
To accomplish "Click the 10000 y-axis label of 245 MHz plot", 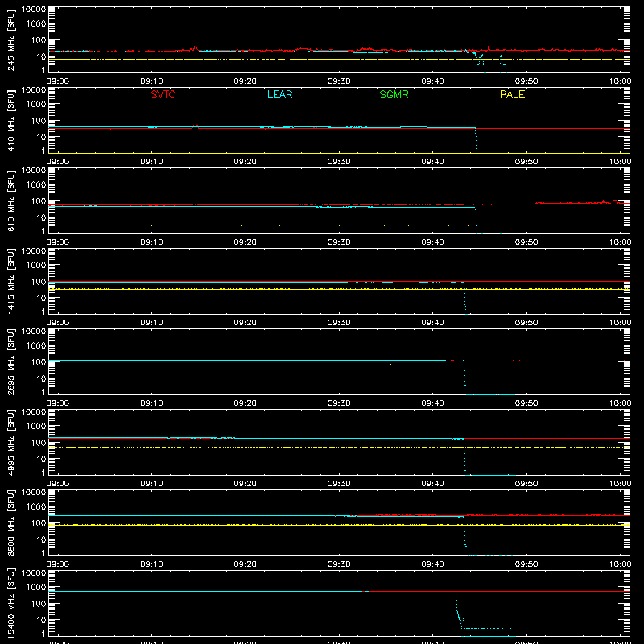I will click(x=34, y=10).
